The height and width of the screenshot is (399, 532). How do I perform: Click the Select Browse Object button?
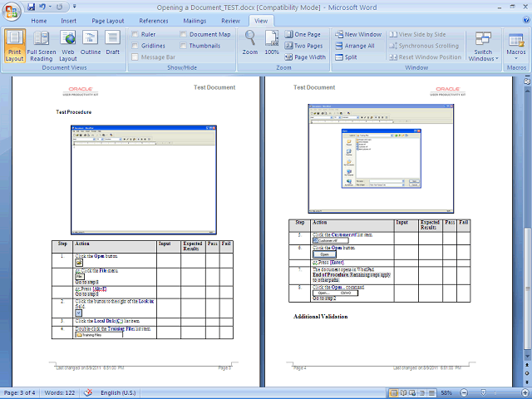[x=527, y=373]
